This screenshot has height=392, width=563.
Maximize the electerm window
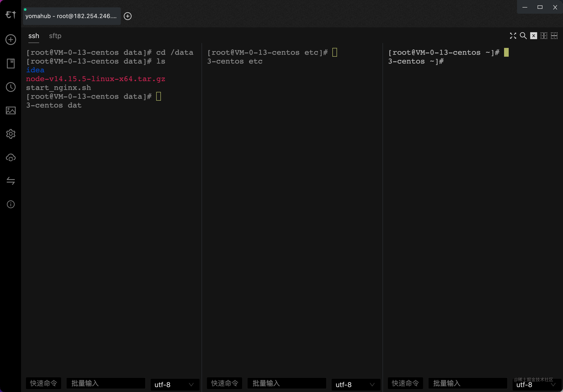tap(540, 7)
